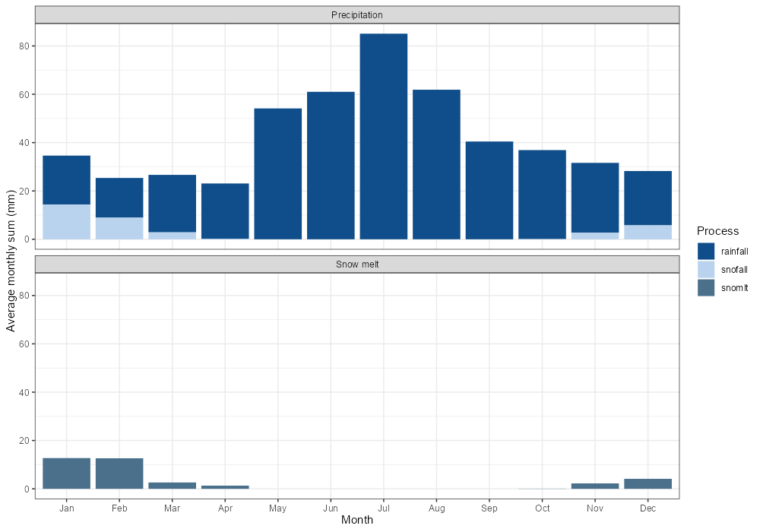Click the snomlt legend color swatch
This screenshot has width=760, height=532.
click(x=706, y=288)
